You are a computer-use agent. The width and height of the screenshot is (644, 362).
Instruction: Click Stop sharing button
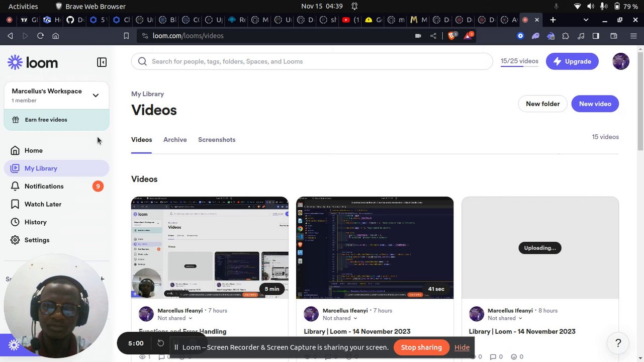421,347
